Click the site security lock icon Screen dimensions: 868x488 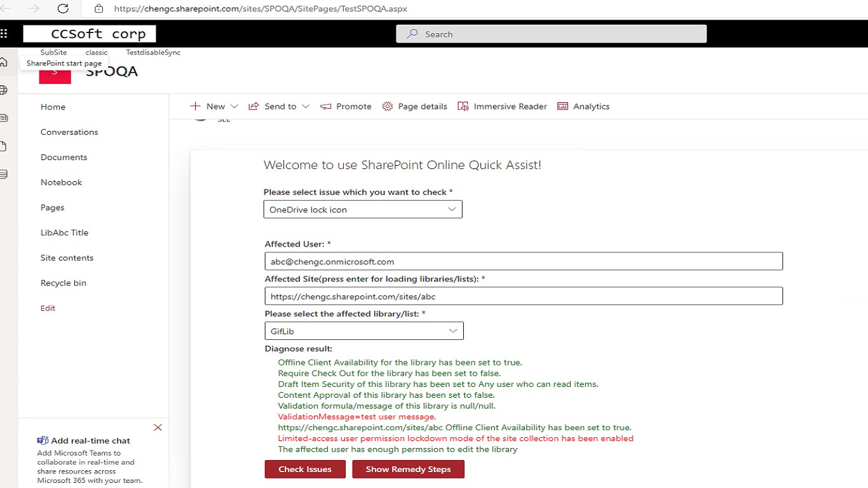[98, 9]
